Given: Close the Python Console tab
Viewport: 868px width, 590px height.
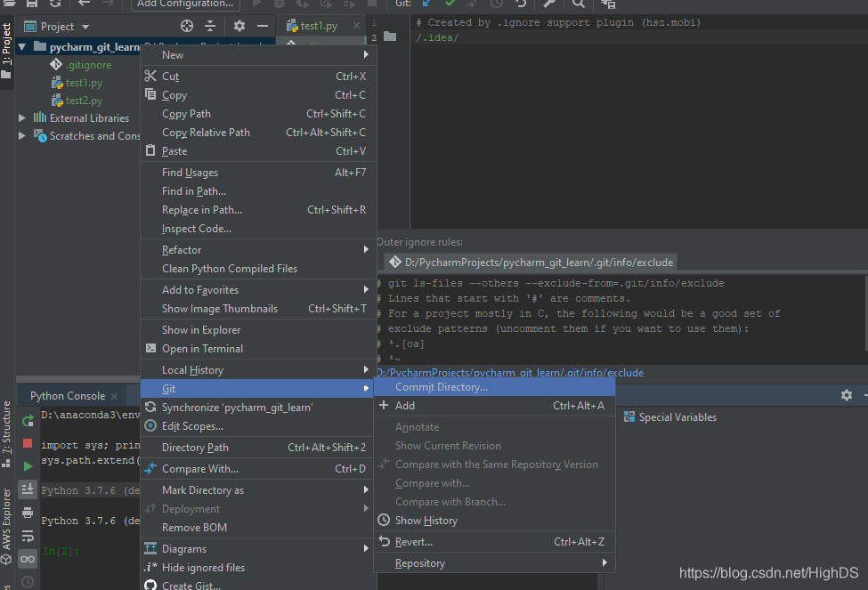Looking at the screenshot, I should [x=114, y=396].
